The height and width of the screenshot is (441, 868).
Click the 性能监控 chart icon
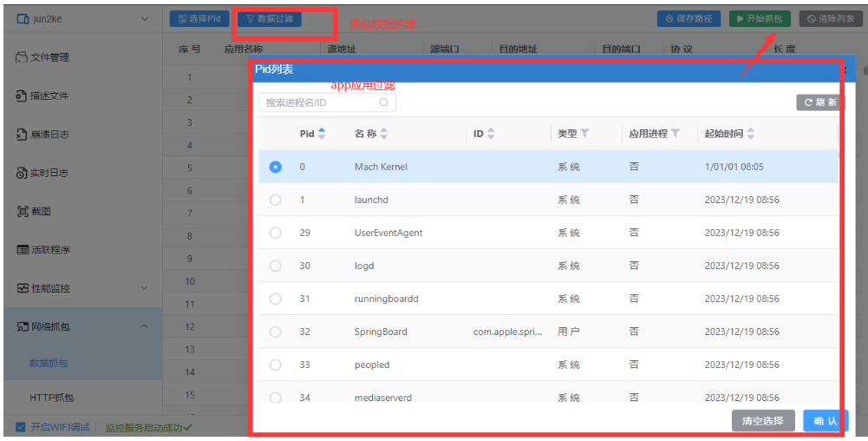pyautogui.click(x=23, y=288)
